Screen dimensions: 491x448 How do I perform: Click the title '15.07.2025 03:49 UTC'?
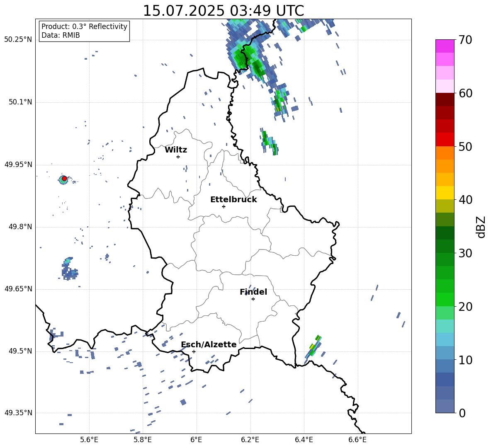tap(223, 11)
